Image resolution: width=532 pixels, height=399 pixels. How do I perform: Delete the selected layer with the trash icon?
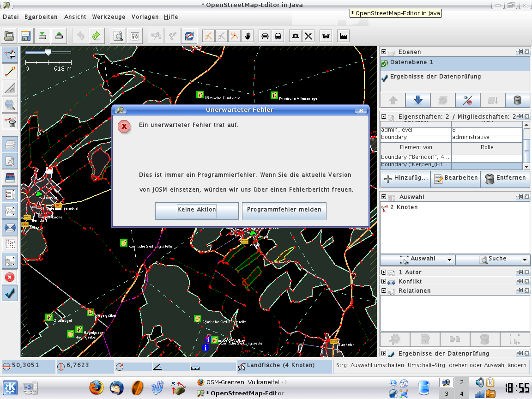click(517, 100)
